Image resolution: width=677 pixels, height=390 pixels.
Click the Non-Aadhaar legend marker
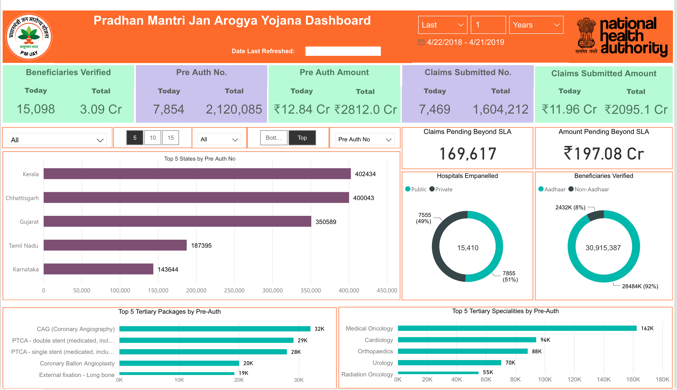(x=571, y=189)
